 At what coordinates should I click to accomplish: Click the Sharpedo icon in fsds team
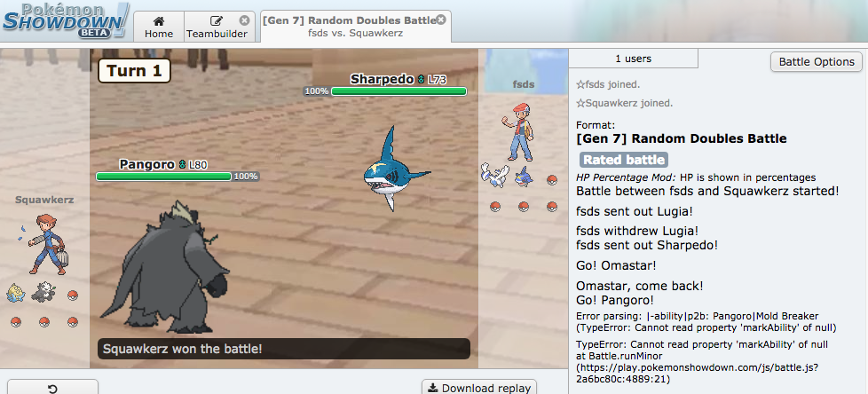523,177
